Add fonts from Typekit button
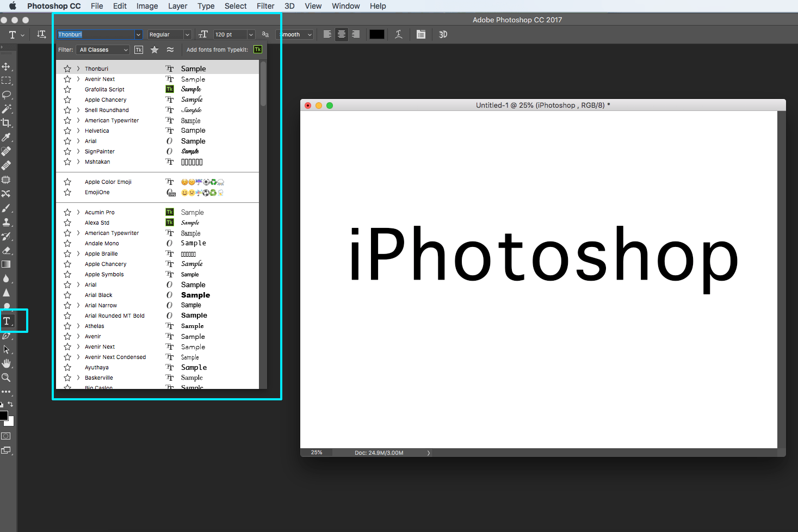This screenshot has width=798, height=532. (x=258, y=50)
